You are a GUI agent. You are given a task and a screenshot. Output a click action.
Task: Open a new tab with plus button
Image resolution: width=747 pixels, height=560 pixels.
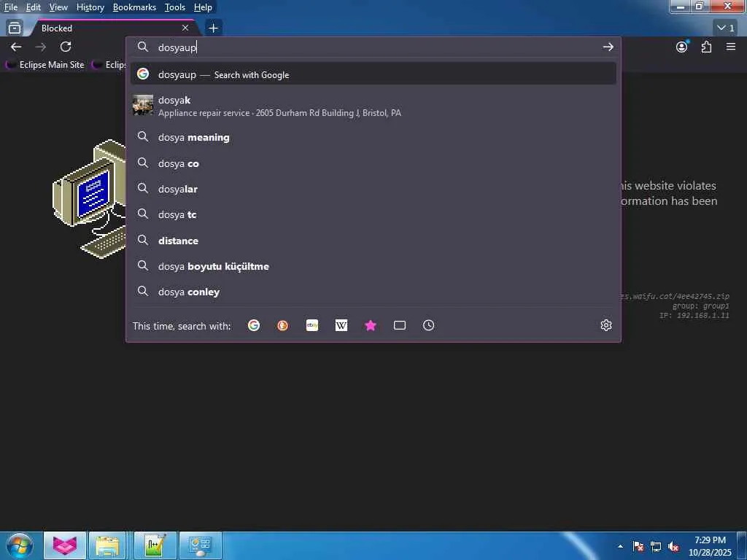pos(214,28)
